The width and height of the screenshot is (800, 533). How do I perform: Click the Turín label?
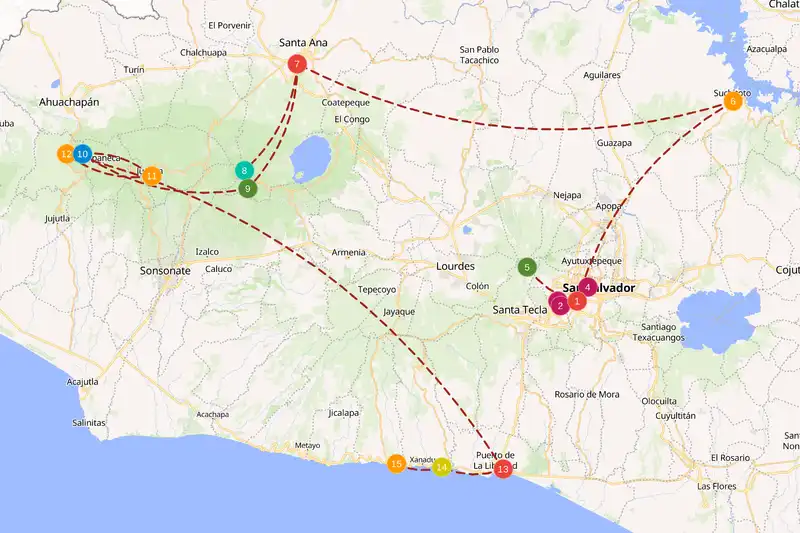134,70
